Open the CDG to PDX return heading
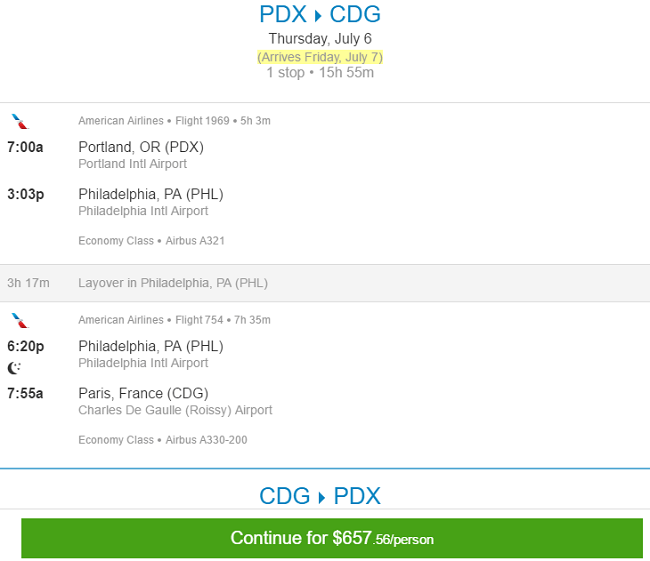Screen dimensions: 650x561 point(320,496)
